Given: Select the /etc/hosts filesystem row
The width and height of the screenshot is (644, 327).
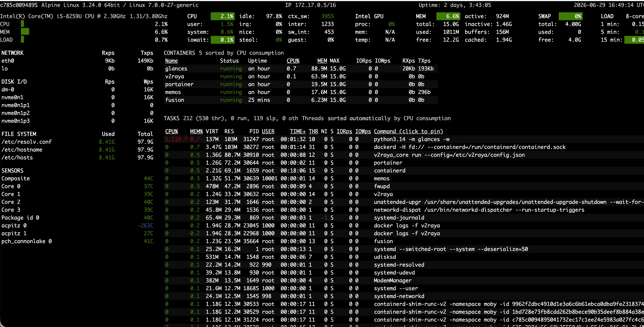Looking at the screenshot, I should coord(77,158).
